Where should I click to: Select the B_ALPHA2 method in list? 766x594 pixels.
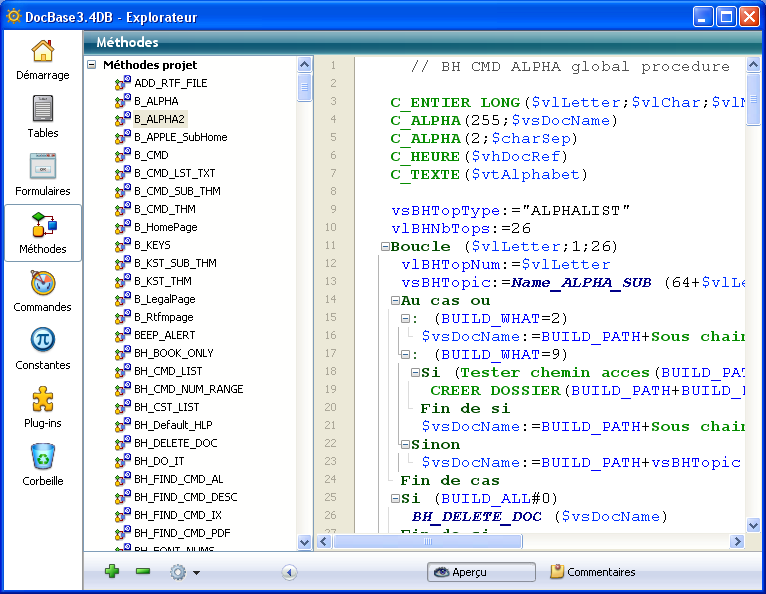(x=158, y=119)
